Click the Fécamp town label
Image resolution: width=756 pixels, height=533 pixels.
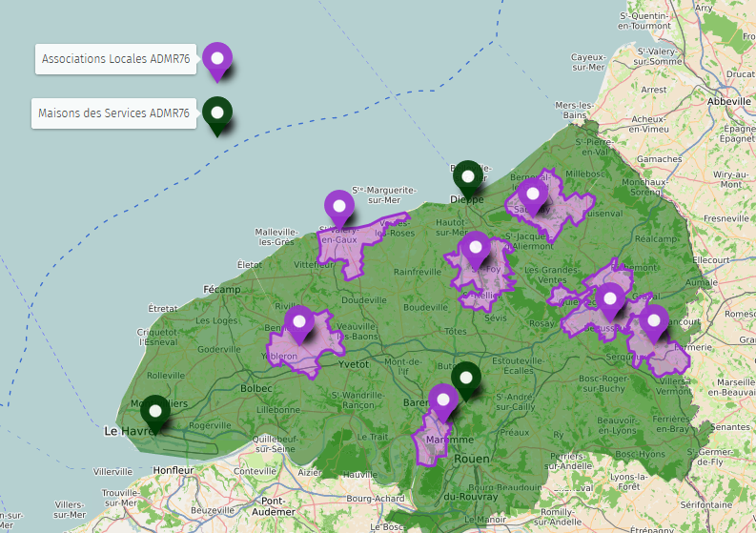tap(222, 289)
